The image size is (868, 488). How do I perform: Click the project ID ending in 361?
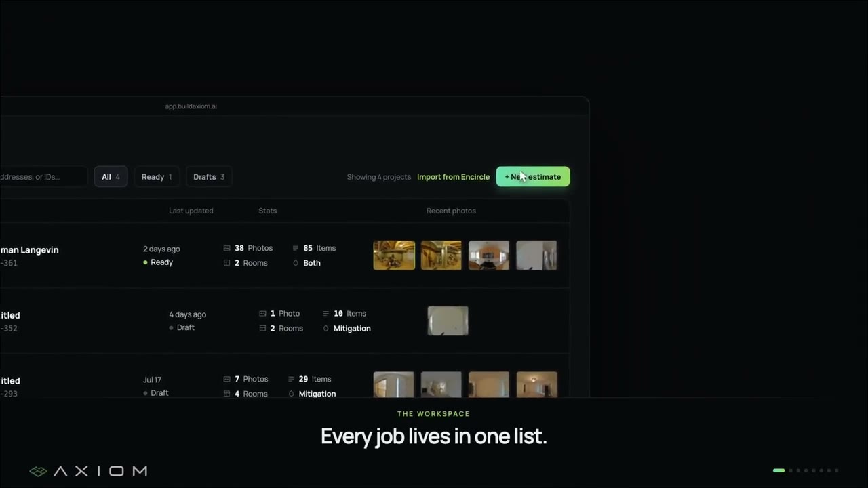(x=9, y=263)
